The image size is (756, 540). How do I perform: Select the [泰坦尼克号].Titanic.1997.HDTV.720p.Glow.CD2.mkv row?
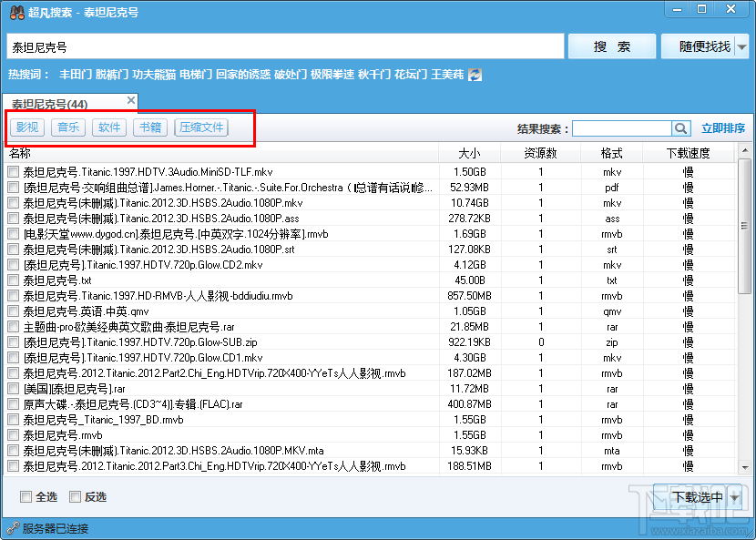pyautogui.click(x=369, y=265)
